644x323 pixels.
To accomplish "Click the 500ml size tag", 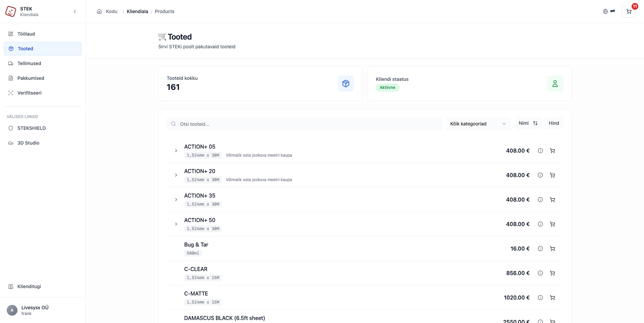I will tap(193, 253).
